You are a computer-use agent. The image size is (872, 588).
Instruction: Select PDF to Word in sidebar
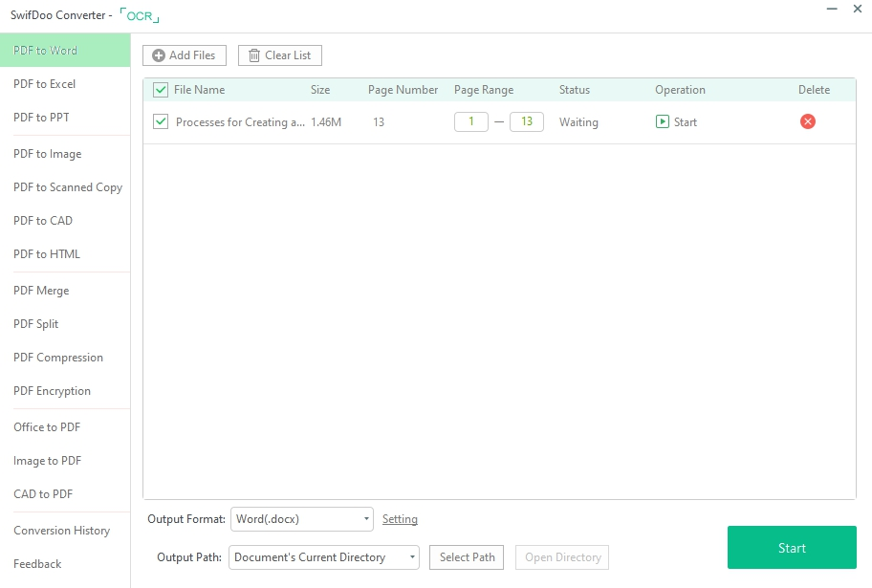[65, 50]
